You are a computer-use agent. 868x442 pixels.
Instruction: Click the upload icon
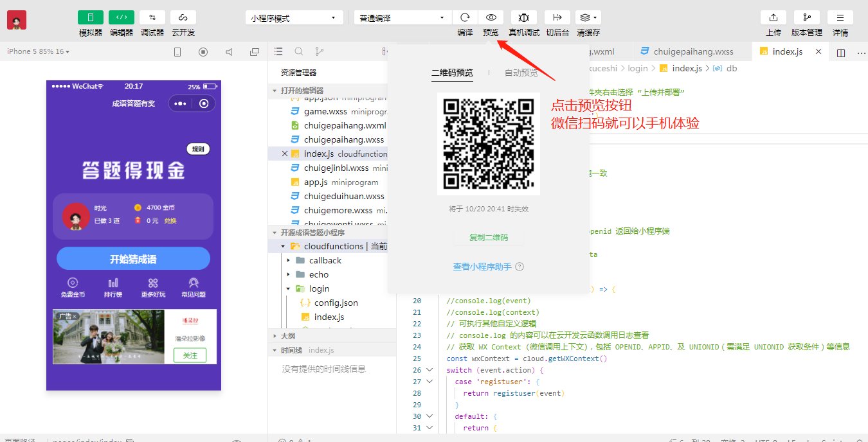773,17
